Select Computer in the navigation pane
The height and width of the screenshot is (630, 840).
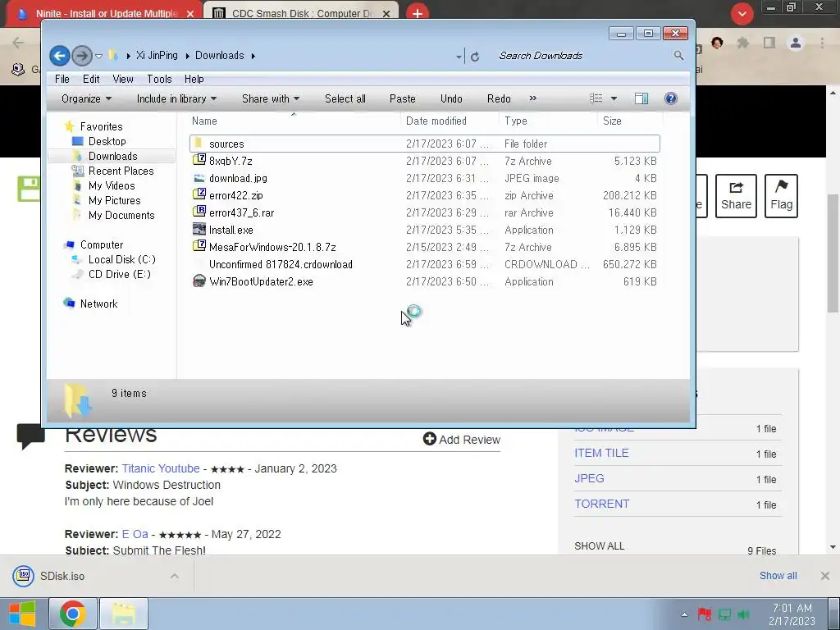pyautogui.click(x=102, y=244)
